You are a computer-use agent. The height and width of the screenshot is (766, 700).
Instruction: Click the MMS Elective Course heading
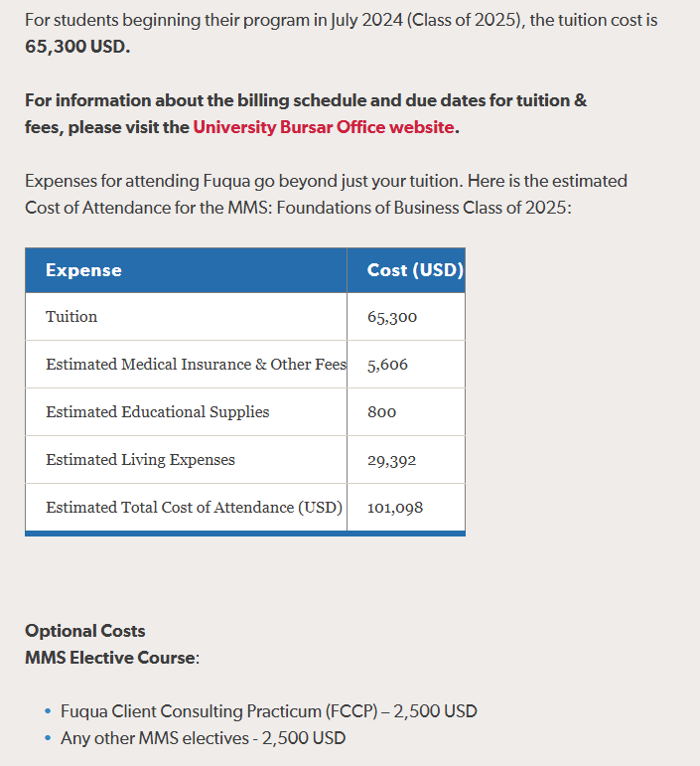pyautogui.click(x=111, y=658)
